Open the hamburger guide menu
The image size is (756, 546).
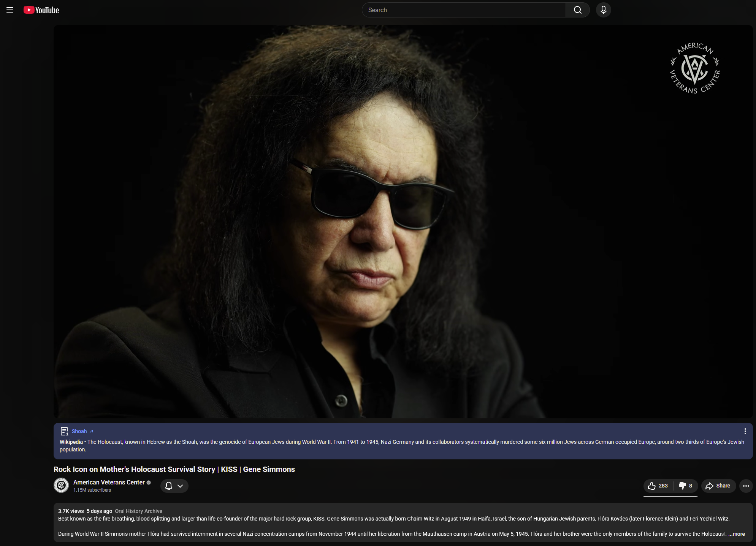(10, 10)
